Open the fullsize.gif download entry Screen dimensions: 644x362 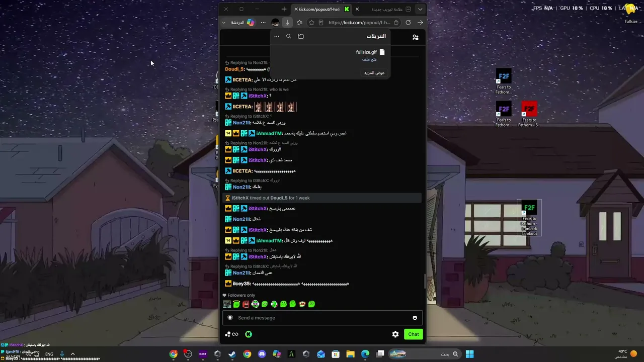370,52
